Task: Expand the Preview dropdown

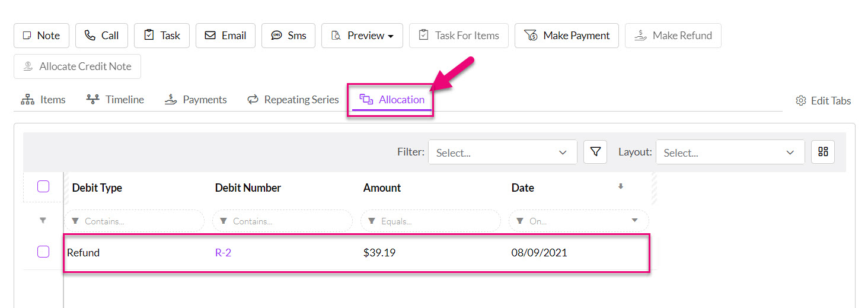Action: click(x=362, y=36)
